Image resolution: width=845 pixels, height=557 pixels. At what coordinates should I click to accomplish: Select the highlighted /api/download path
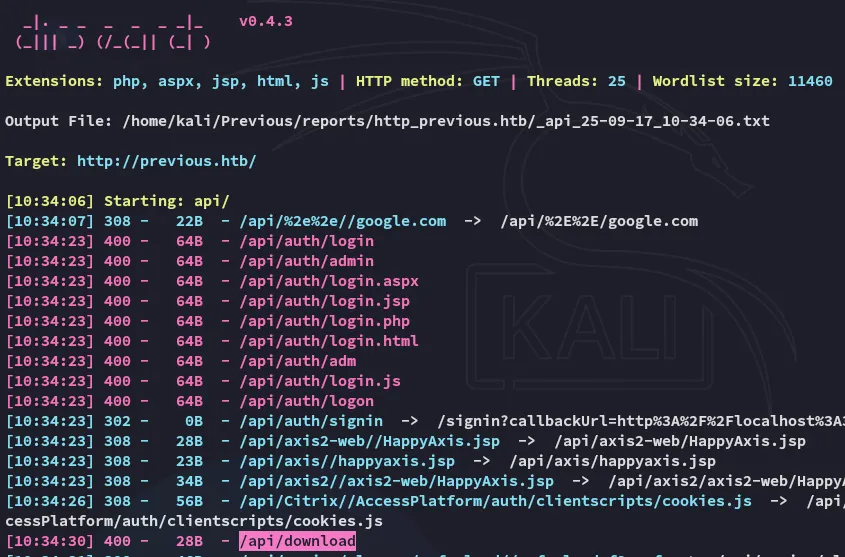[x=297, y=541]
